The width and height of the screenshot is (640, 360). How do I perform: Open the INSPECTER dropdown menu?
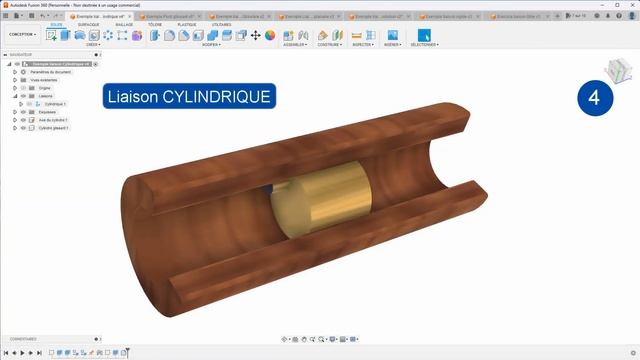363,44
